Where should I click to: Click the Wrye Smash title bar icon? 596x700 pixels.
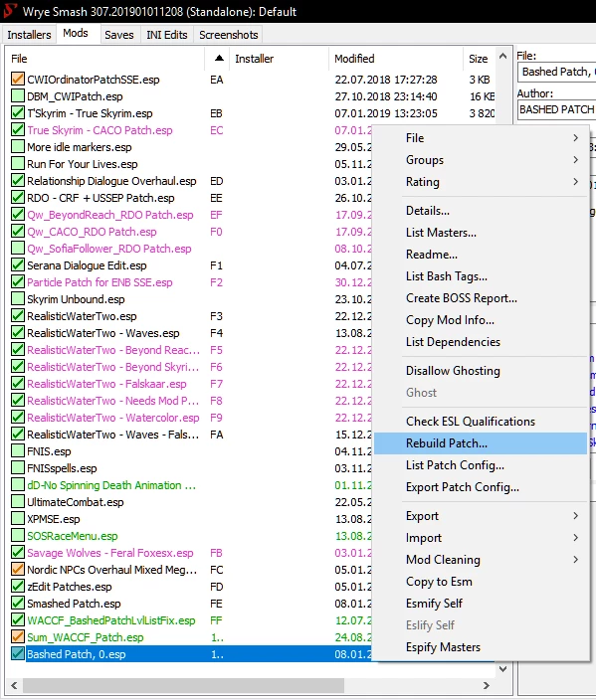10,11
